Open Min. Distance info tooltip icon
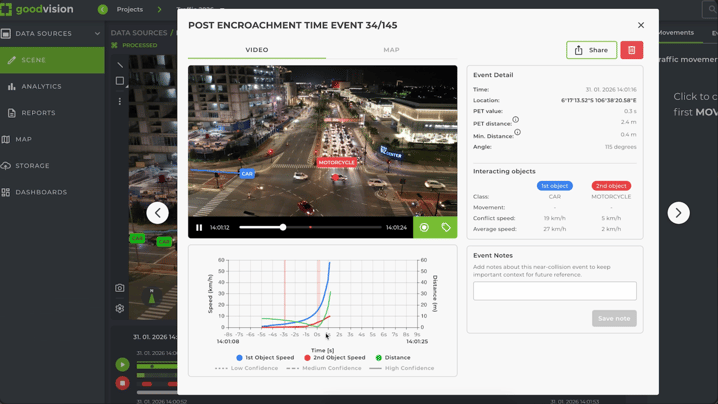 [x=517, y=132]
